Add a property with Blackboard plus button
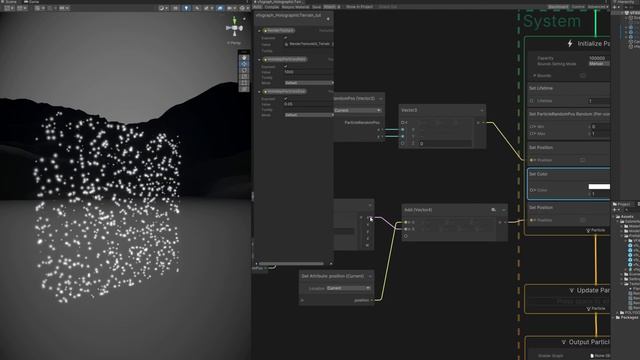Image resolution: width=640 pixels, height=360 pixels. click(x=328, y=19)
